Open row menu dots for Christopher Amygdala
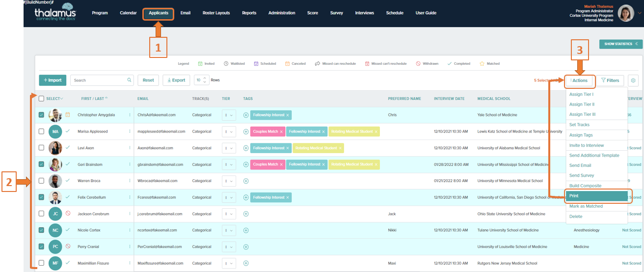 point(130,115)
